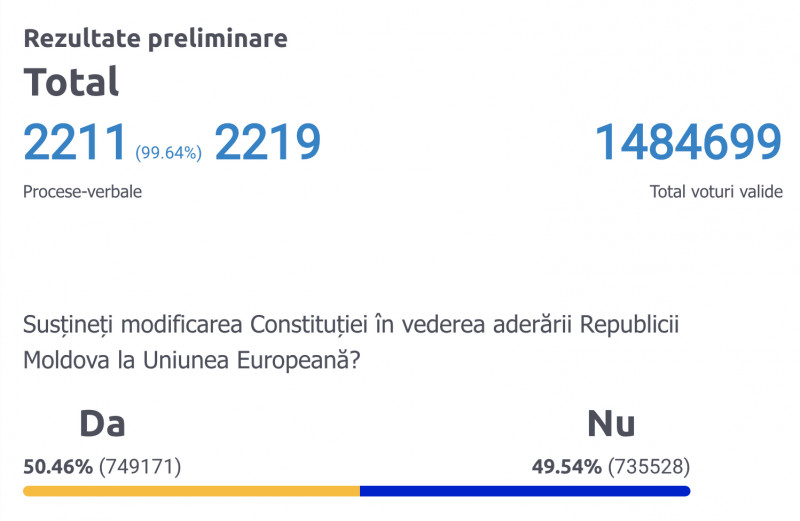This screenshot has width=800, height=521.
Task: Click the 49.54% result for Nu
Action: (566, 466)
